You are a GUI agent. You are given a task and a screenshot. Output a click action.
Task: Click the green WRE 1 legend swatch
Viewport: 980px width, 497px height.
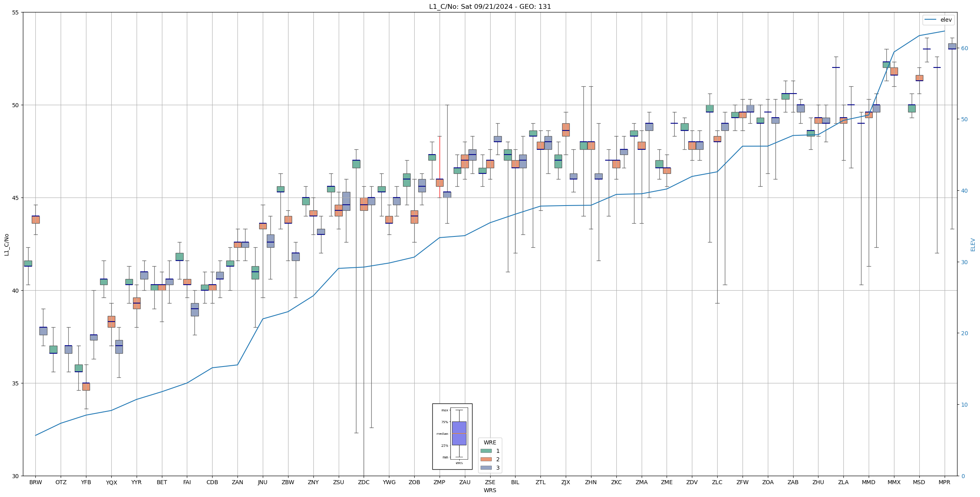coord(486,451)
